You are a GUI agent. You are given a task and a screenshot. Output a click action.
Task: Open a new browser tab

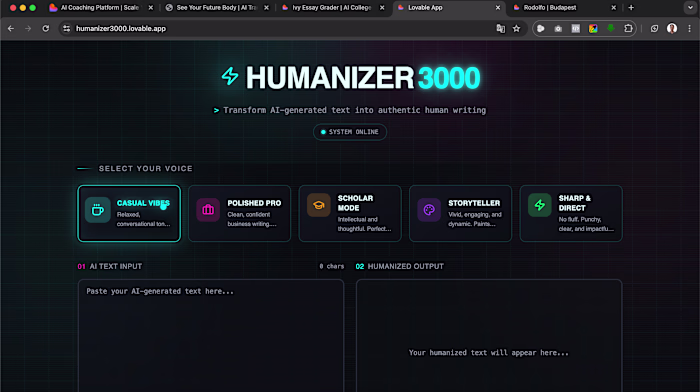631,8
